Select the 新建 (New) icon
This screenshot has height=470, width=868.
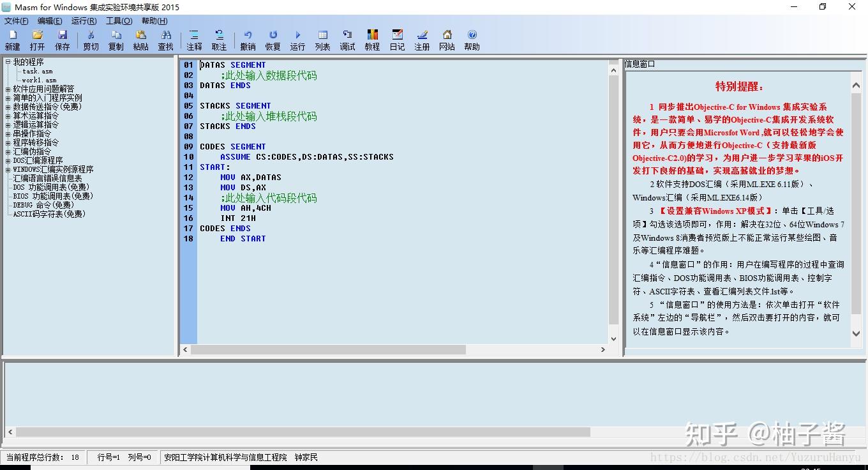tap(12, 39)
